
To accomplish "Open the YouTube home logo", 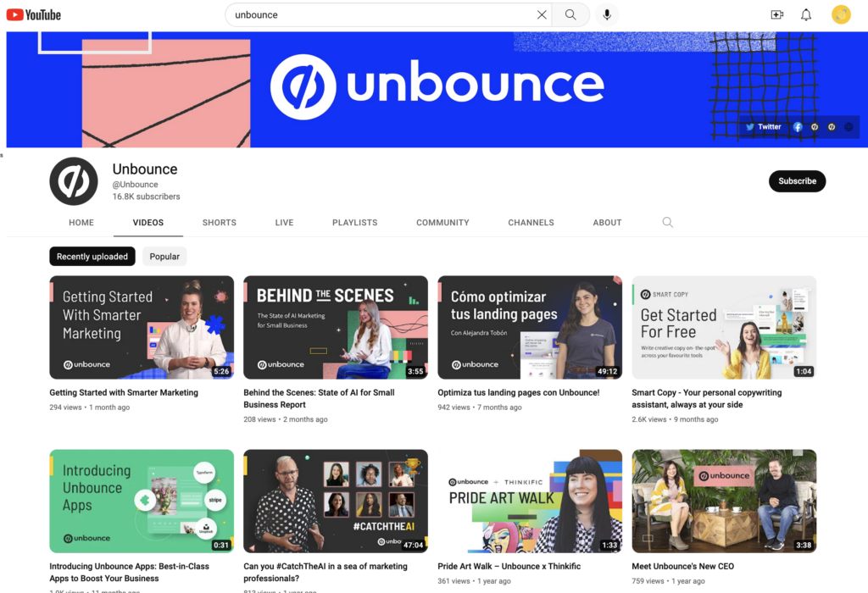I will click(34, 15).
